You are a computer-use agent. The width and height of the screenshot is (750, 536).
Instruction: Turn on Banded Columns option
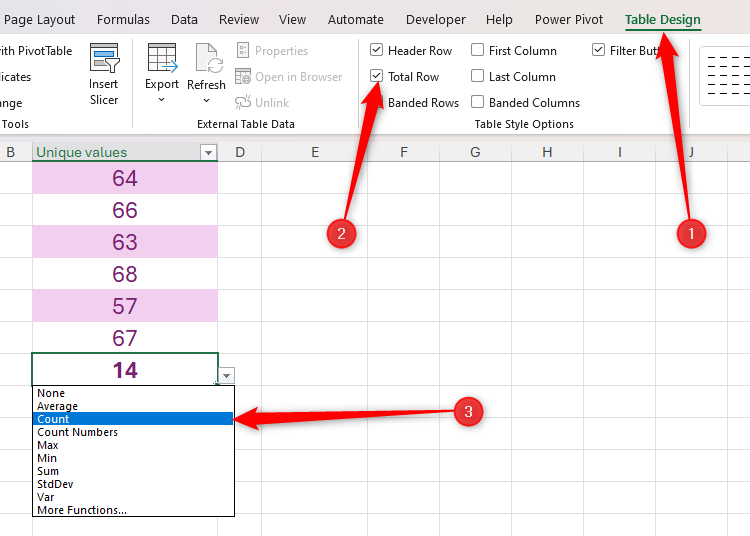(x=478, y=102)
